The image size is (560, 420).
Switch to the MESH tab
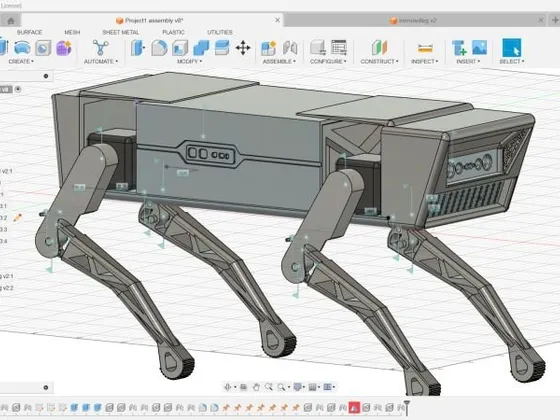pos(72,32)
